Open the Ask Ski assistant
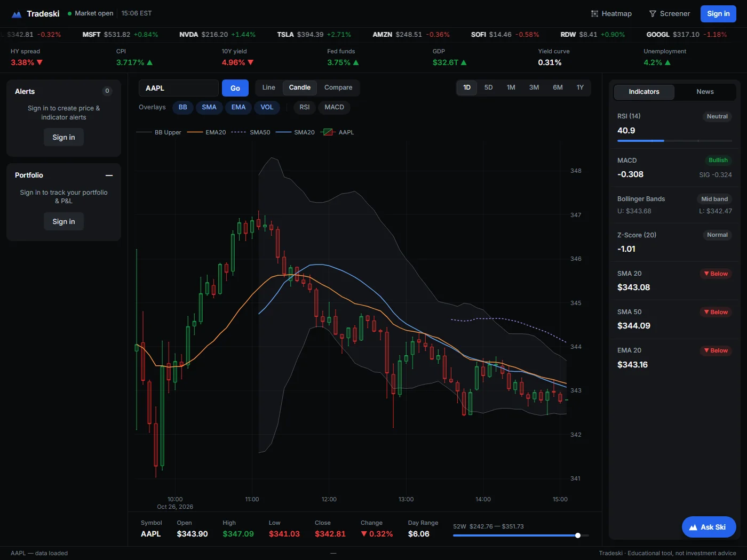Viewport: 747px width, 560px height. [x=709, y=527]
